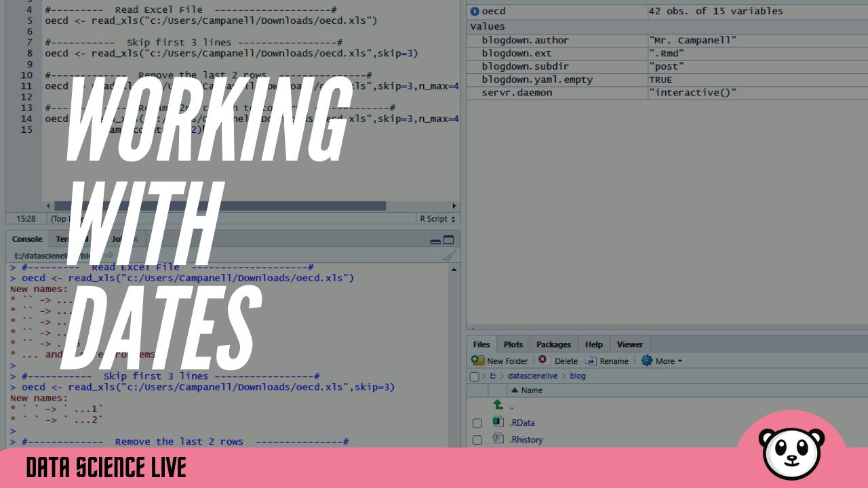This screenshot has height=488, width=868.
Task: Click the New Folder icon in Files pane
Action: point(478,361)
